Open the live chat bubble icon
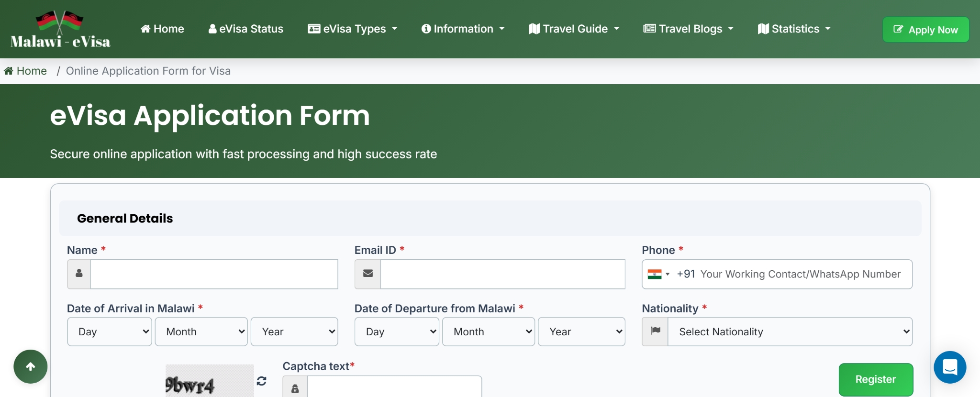This screenshot has height=397, width=980. pos(949,367)
